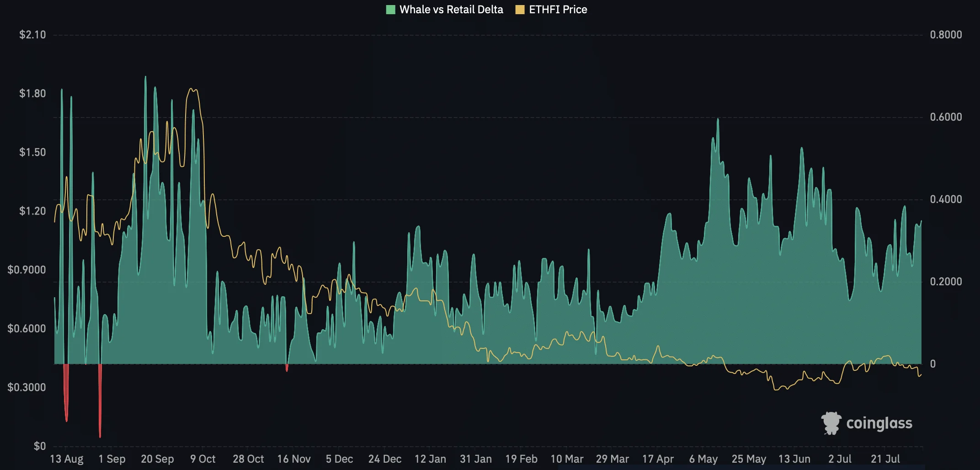
Task: Click the 21 Jul date label
Action: [x=885, y=459]
